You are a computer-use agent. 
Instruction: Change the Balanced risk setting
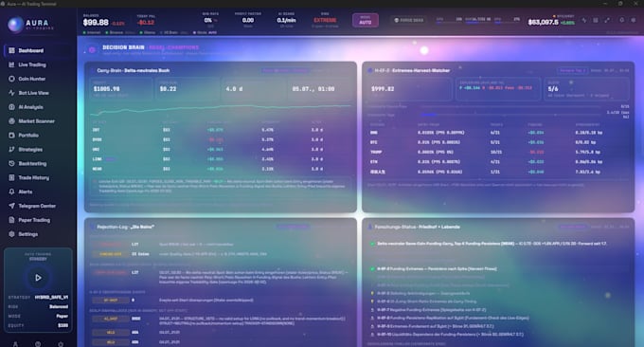coord(59,307)
